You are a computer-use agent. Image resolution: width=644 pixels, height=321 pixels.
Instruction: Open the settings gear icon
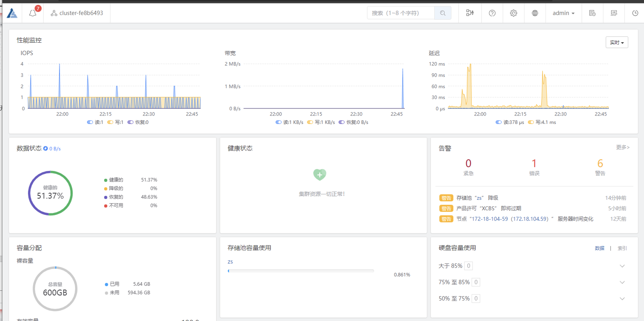click(513, 13)
